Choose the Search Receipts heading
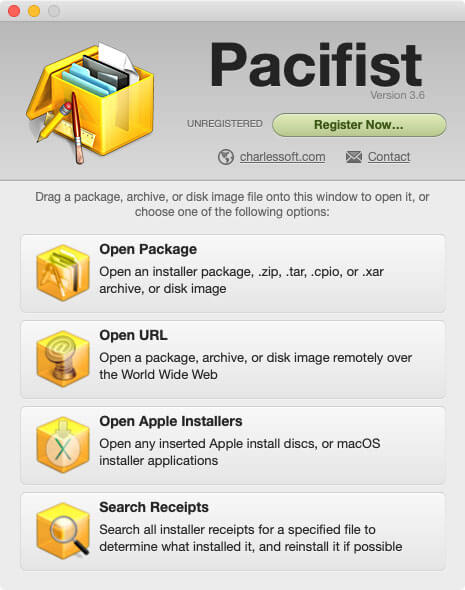This screenshot has height=590, width=465. (x=153, y=507)
